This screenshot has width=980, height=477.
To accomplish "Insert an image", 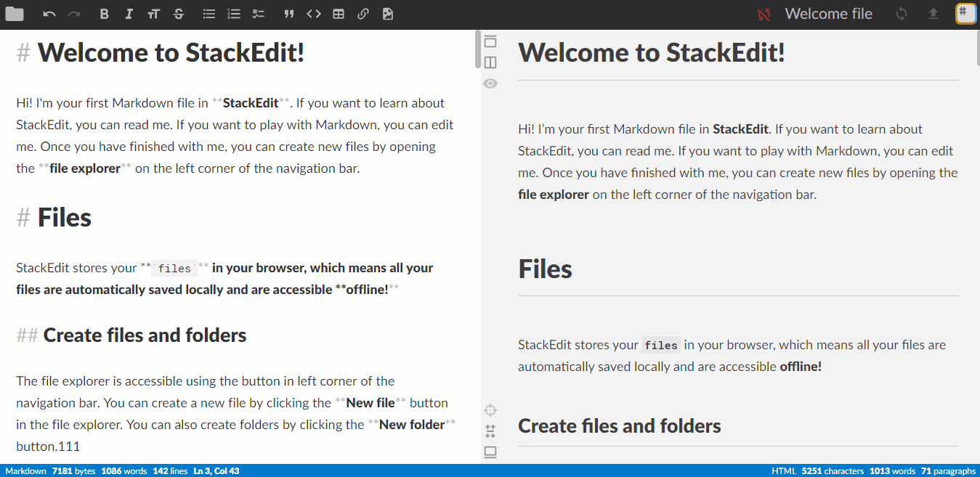I will pyautogui.click(x=388, y=14).
